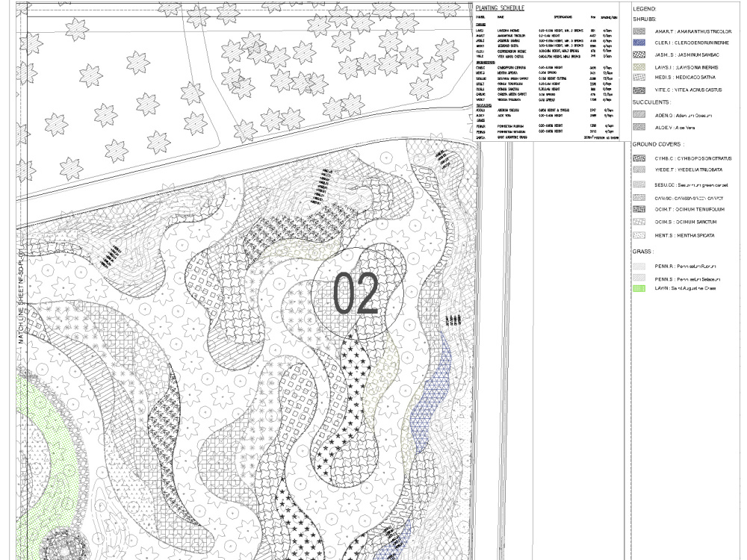Click the 'VITE.C : VITEX AGNUS CASTUS' label
747x560 pixels.
(689, 90)
